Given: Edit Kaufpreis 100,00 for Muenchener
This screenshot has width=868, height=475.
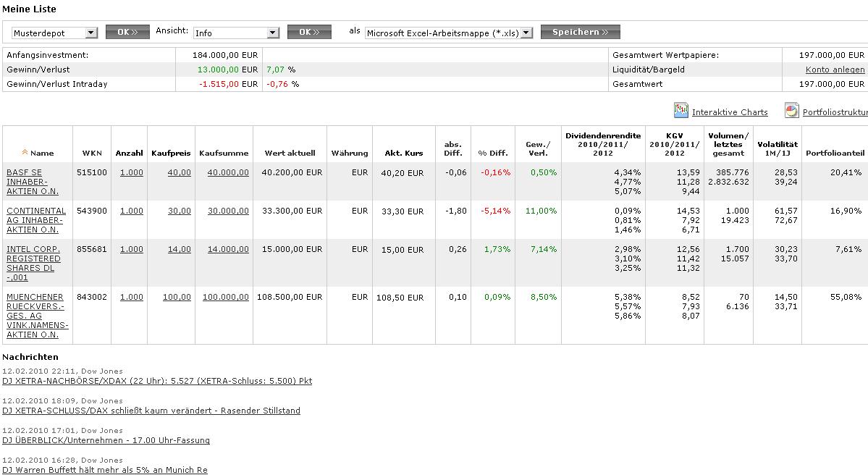Looking at the screenshot, I should coord(177,297).
